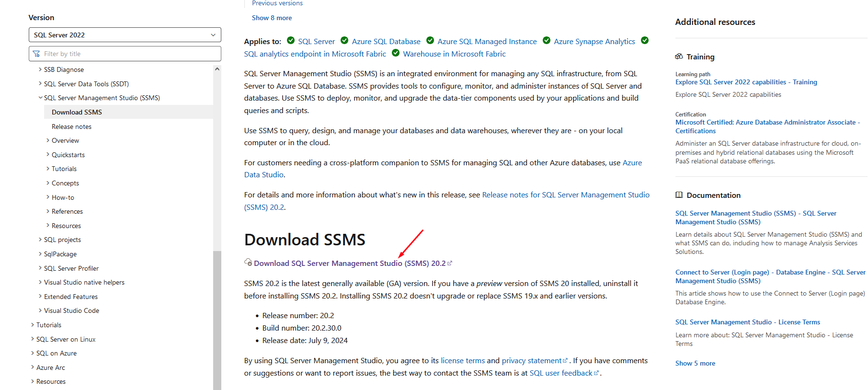Expand the Quickstarts section
This screenshot has width=868, height=390.
point(48,155)
